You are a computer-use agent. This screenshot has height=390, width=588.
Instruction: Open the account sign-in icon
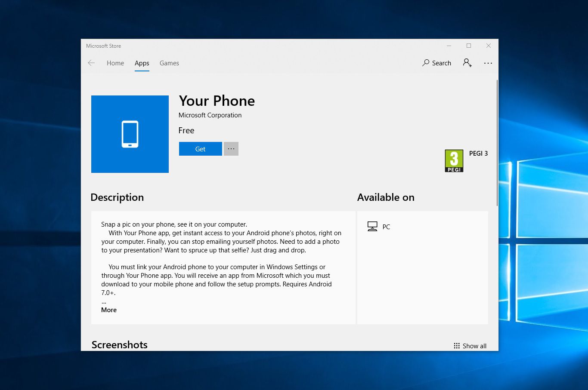pyautogui.click(x=467, y=63)
